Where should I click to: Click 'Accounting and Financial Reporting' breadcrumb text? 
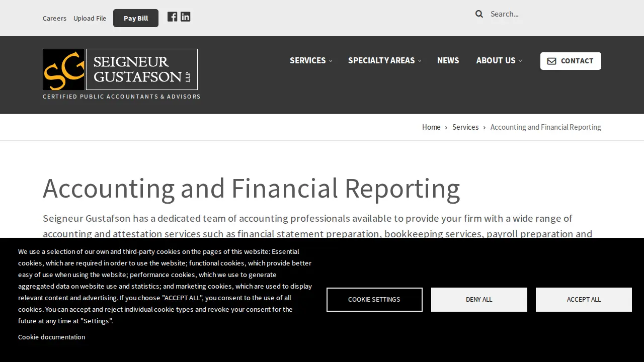[546, 127]
